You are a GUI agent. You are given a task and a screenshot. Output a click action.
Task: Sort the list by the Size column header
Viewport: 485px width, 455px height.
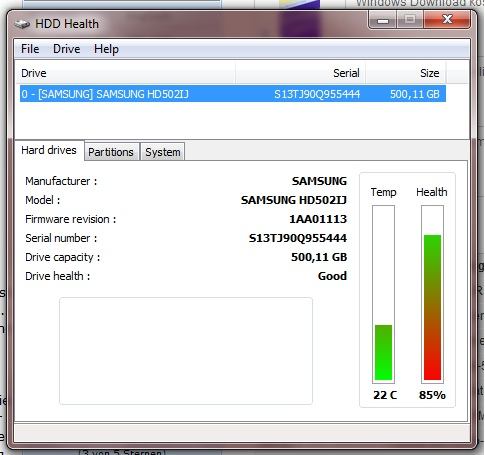406,73
